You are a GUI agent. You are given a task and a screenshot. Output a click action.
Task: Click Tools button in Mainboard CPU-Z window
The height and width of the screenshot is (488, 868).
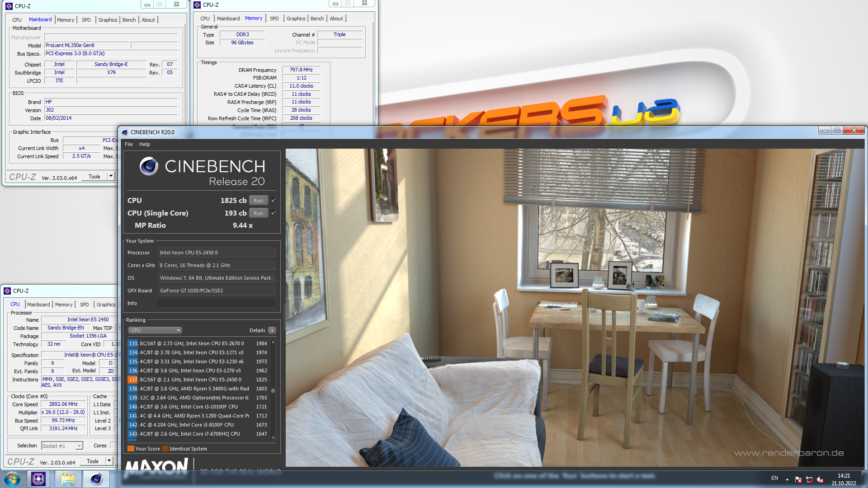pos(94,176)
